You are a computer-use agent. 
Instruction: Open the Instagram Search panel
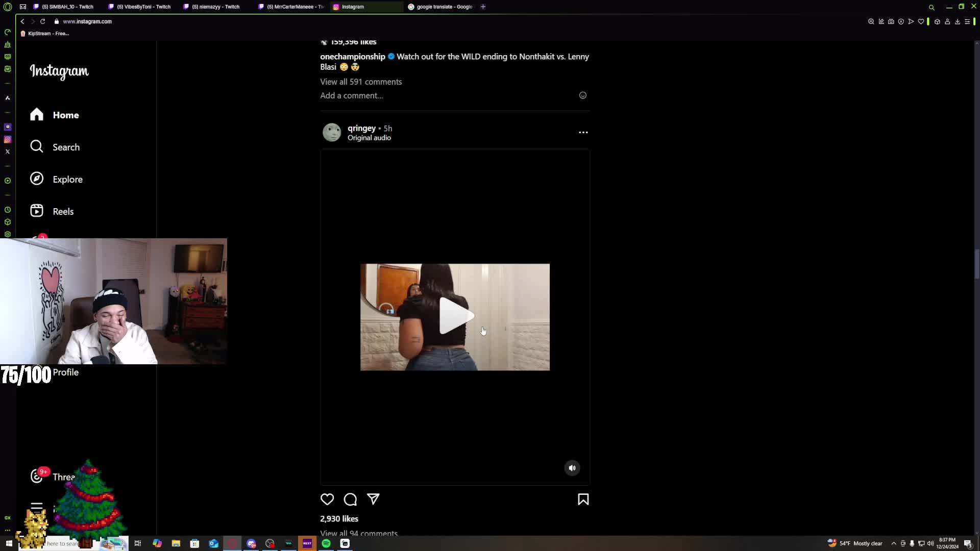(55, 147)
